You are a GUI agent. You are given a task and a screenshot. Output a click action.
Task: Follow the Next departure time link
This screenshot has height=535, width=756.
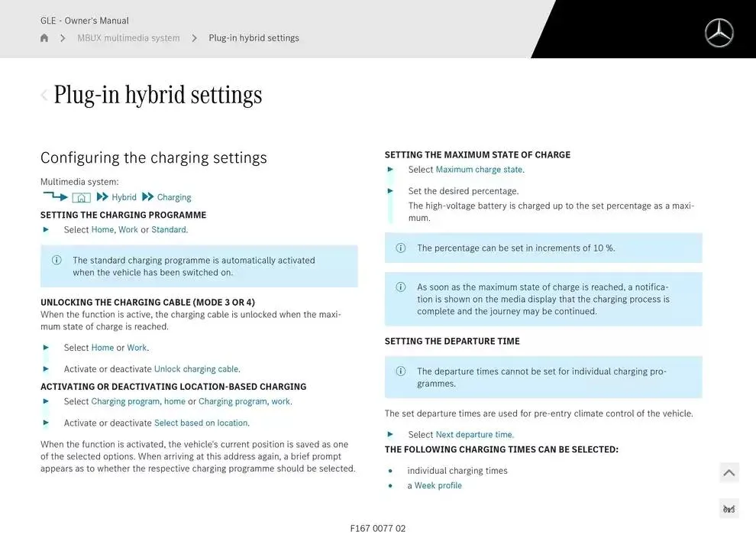point(474,434)
